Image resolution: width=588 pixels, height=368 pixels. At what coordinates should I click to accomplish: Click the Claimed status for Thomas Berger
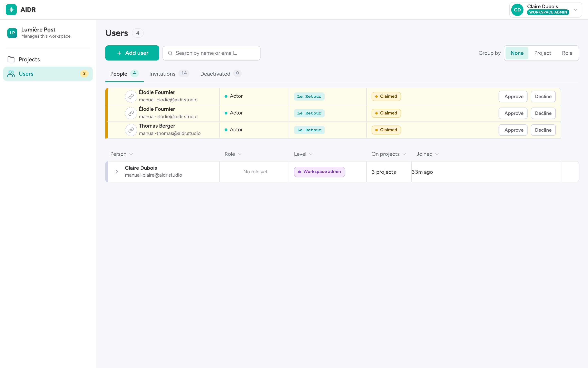386,130
